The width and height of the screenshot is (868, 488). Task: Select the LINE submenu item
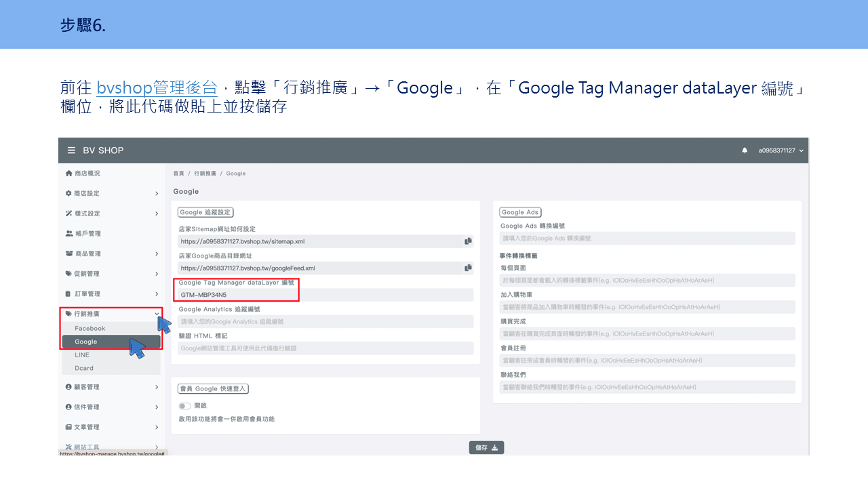tap(111, 354)
